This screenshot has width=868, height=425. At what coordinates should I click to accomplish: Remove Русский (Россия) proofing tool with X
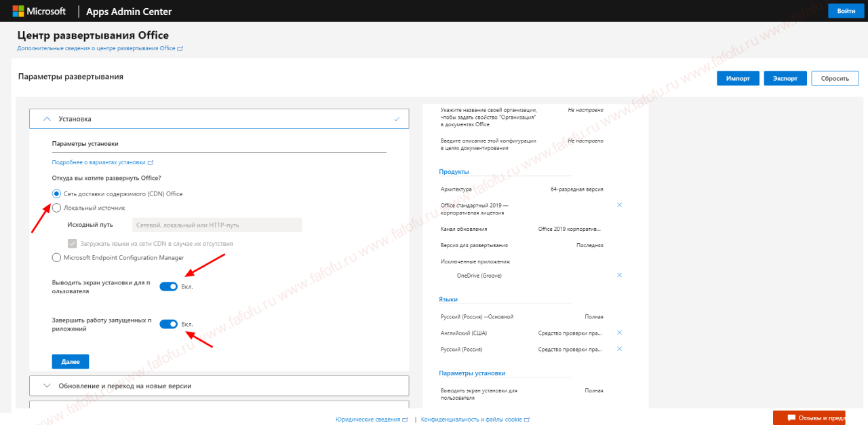(619, 349)
